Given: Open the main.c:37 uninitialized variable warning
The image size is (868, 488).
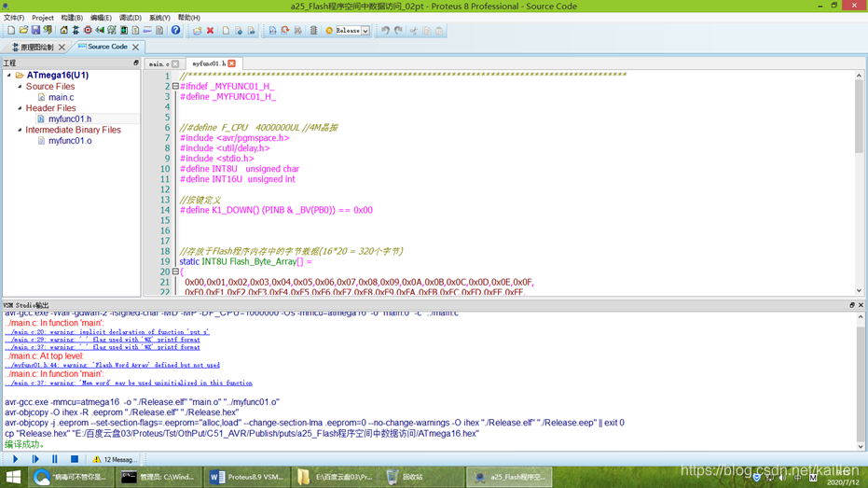Looking at the screenshot, I should pos(129,383).
